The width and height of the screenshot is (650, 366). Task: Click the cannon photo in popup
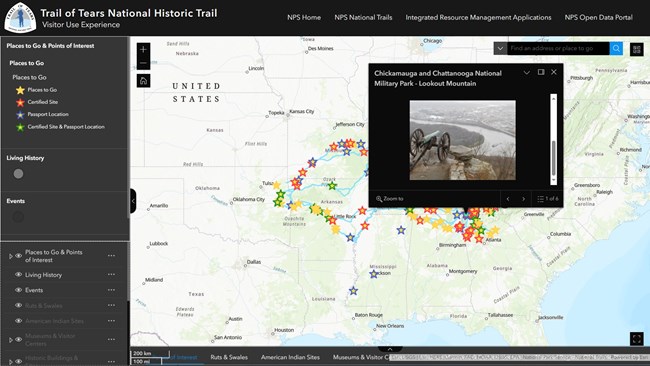(x=463, y=140)
